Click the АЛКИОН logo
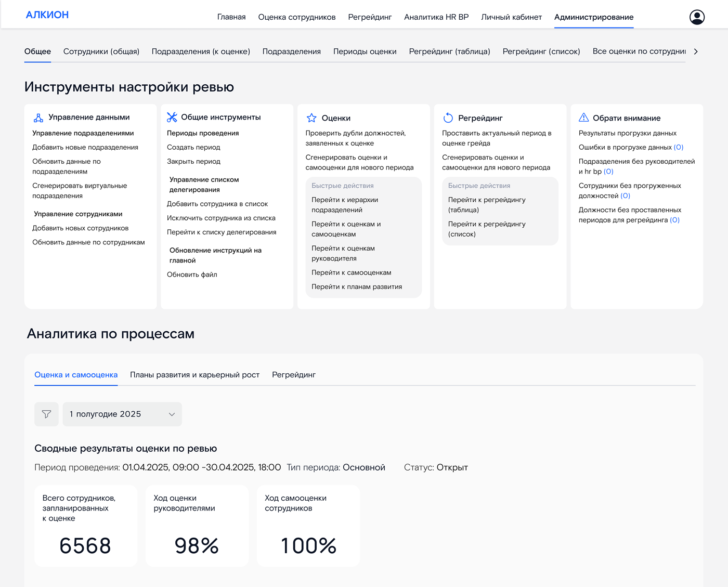728x587 pixels. click(x=47, y=15)
